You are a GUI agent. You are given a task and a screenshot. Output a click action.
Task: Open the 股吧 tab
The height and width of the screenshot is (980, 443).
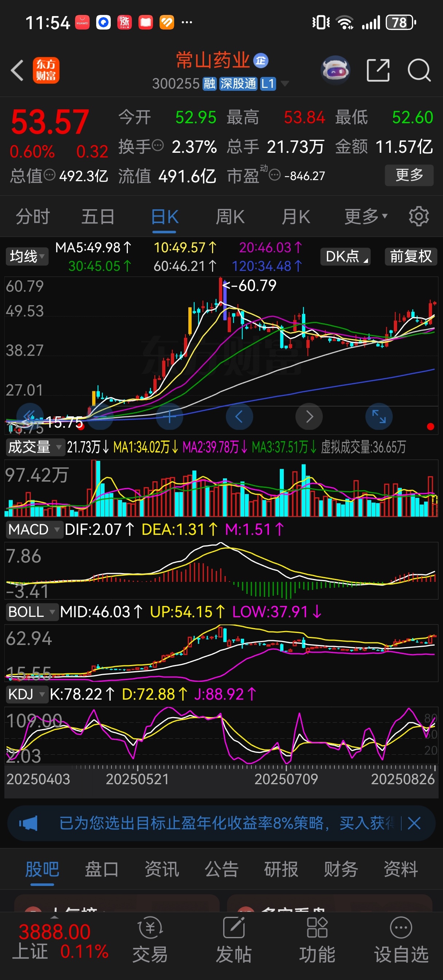point(42,870)
